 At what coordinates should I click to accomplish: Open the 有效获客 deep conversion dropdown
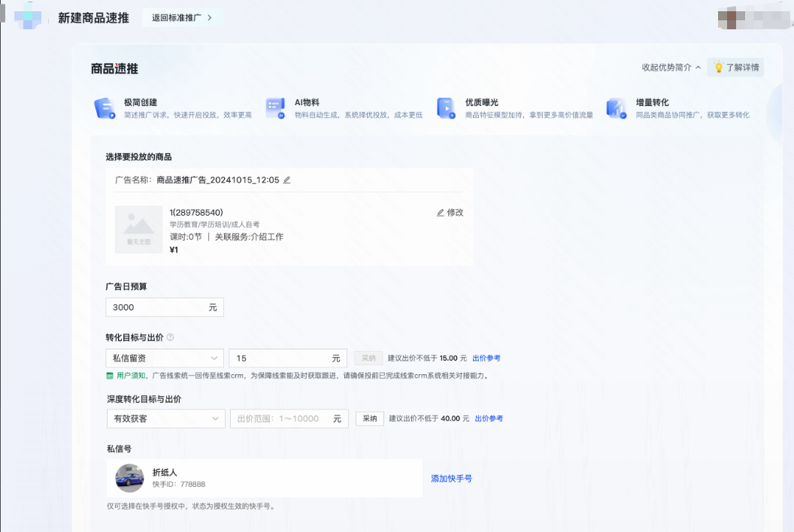pos(165,419)
